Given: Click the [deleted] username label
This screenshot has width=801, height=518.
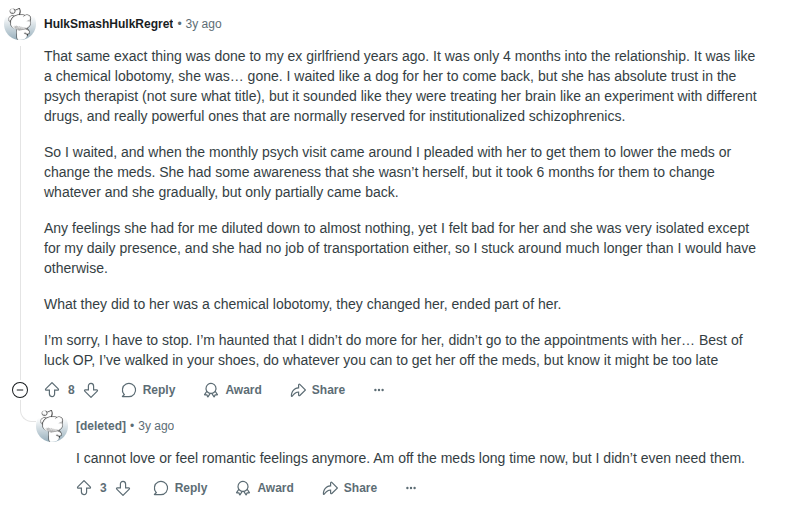Looking at the screenshot, I should [101, 426].
